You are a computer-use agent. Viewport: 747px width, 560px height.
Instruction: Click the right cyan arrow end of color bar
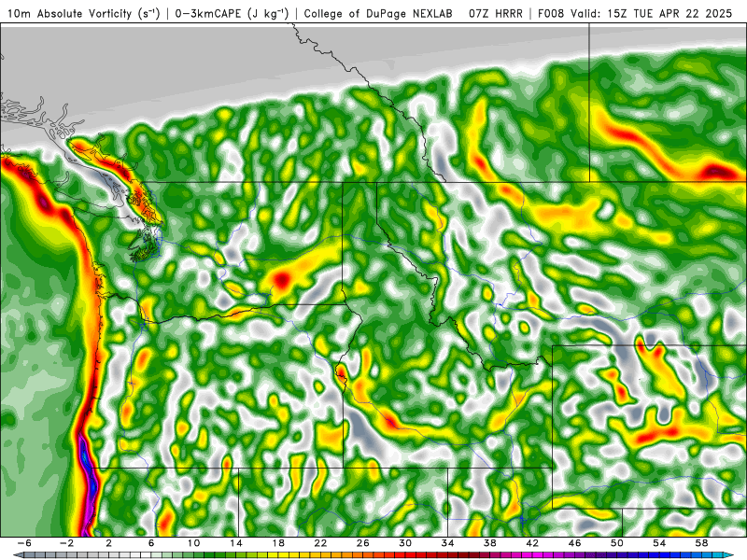coord(729,555)
